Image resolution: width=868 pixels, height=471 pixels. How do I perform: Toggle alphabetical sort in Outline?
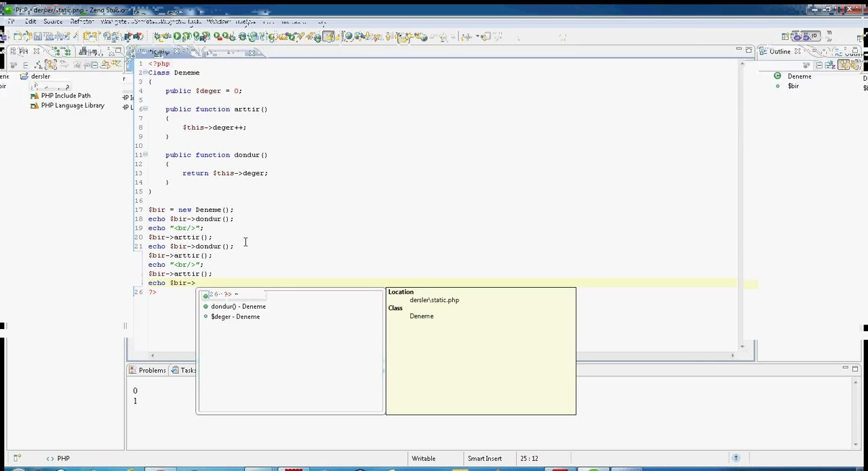pos(829,65)
